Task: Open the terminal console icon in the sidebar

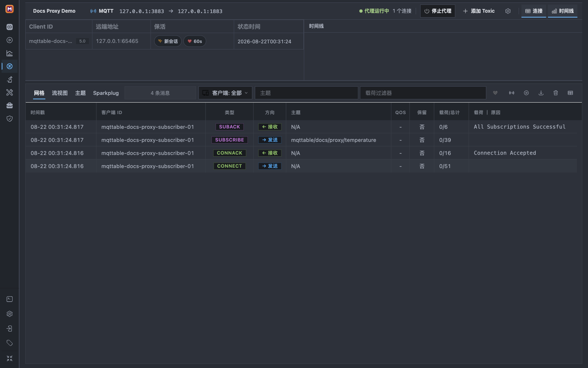Action: [9, 299]
